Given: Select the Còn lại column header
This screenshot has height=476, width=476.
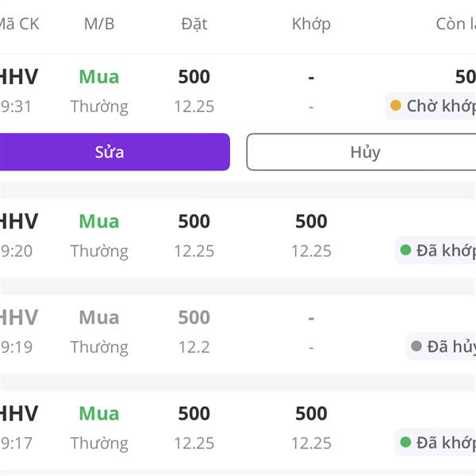Looking at the screenshot, I should click(x=455, y=24).
